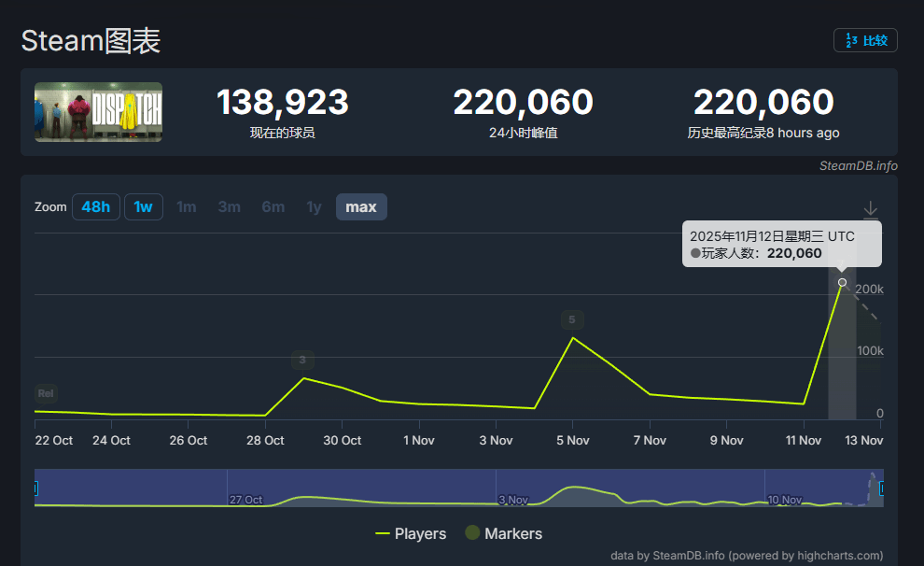The height and width of the screenshot is (566, 924).
Task: Click the episode marker labeled 5
Action: 572,320
